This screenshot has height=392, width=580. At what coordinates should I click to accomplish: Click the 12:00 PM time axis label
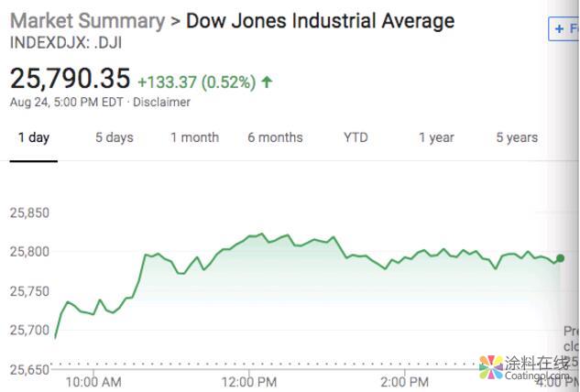pyautogui.click(x=250, y=381)
